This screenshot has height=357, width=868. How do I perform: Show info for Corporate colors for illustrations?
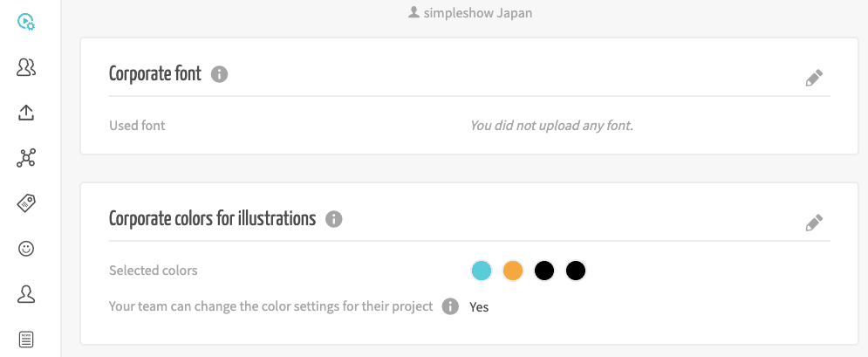coord(334,219)
